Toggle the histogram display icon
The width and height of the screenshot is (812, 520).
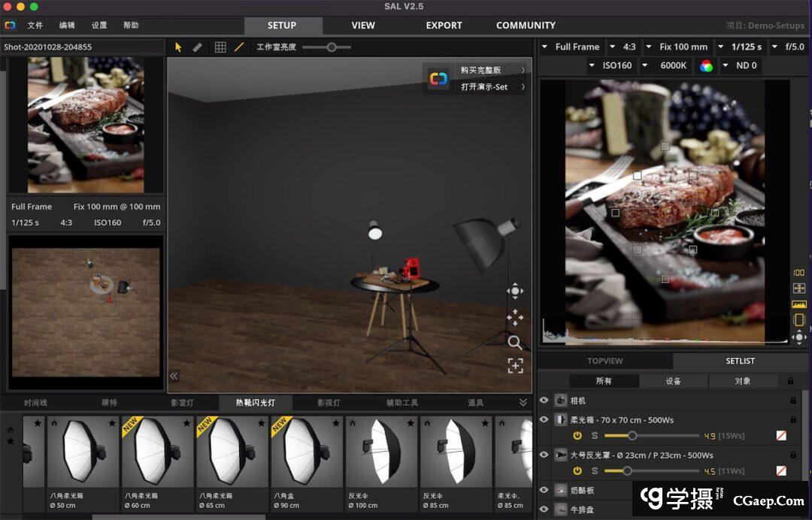tap(798, 304)
